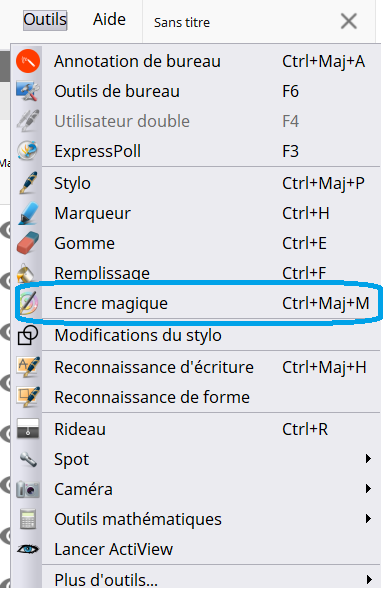Click the ExpressPoll icon
This screenshot has height=593, width=387.
(x=28, y=151)
